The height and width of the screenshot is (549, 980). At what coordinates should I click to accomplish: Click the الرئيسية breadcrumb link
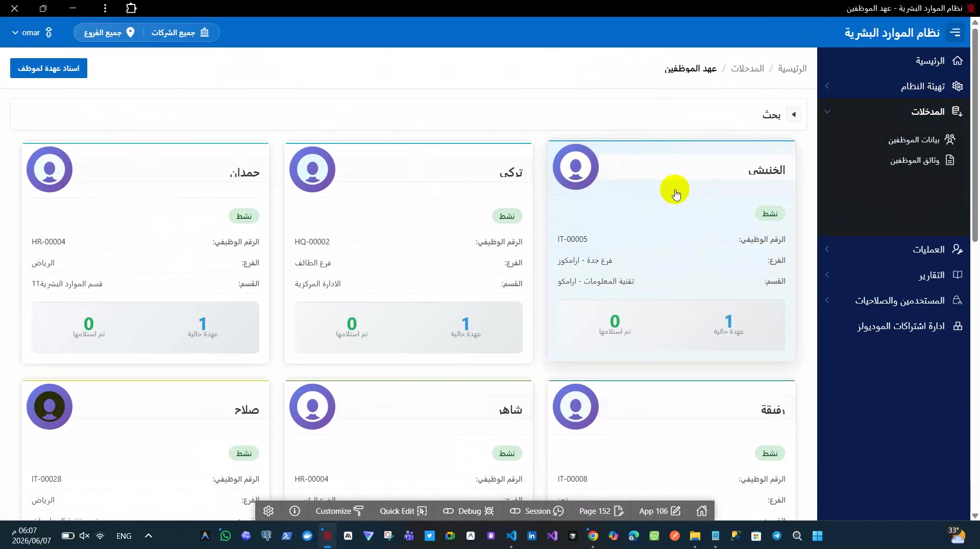click(792, 68)
